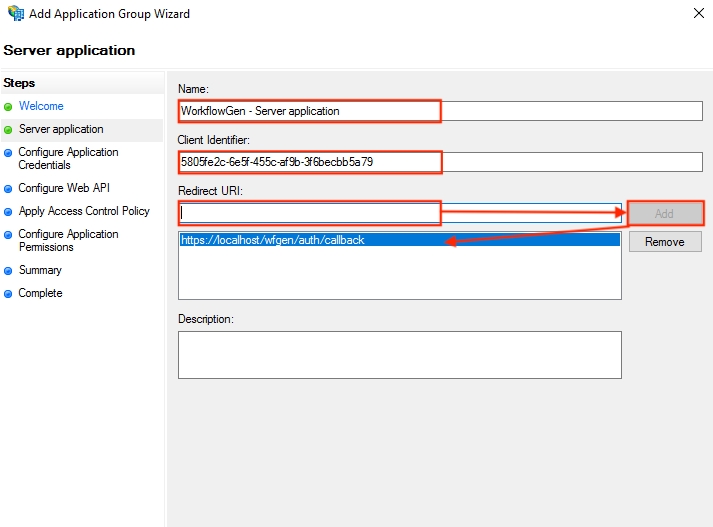This screenshot has width=713, height=527.
Task: Select the Configure Web API step
Action: pos(64,187)
